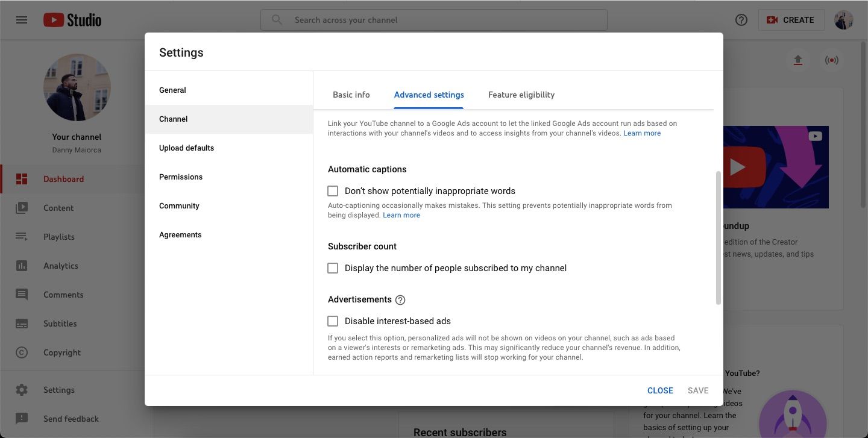
Task: Click the CREATE button
Action: [791, 20]
